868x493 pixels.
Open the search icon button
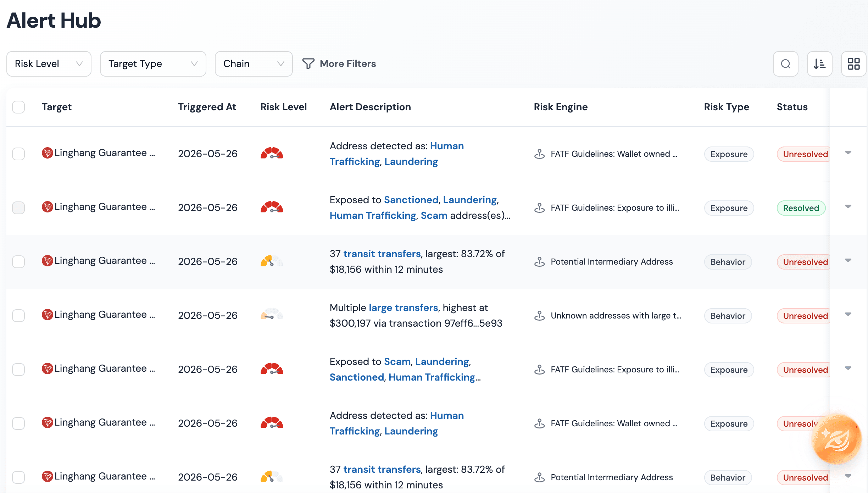pyautogui.click(x=785, y=64)
